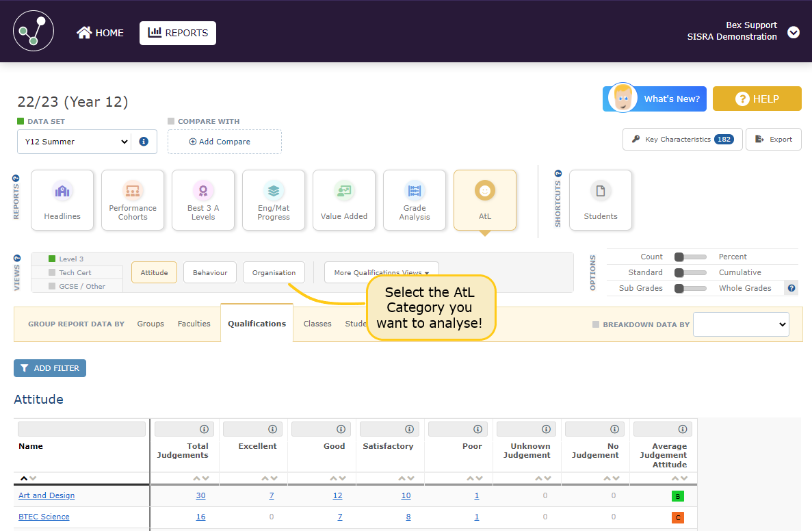Open the Breakdown Data By dropdown
Screen dimensions: 812x531
point(741,324)
